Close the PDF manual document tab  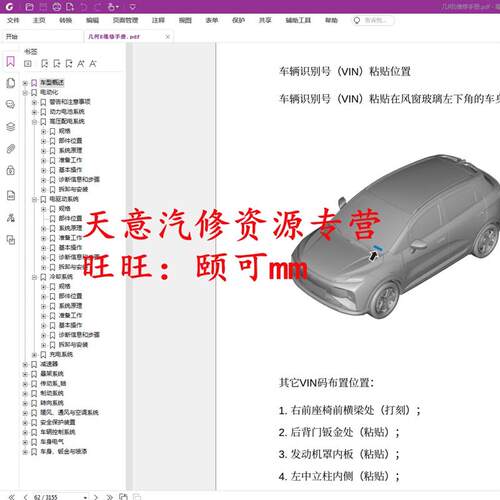[x=168, y=37]
